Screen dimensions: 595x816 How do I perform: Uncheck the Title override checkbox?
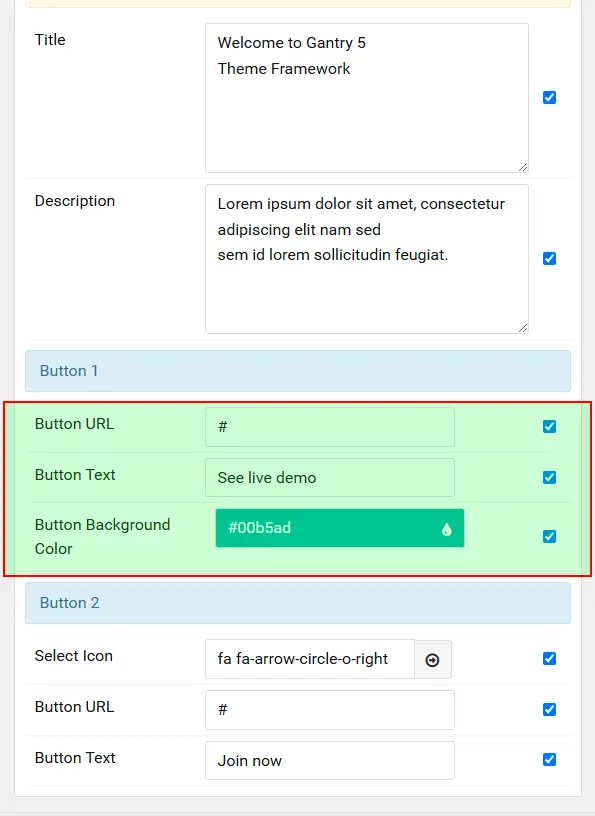point(549,97)
